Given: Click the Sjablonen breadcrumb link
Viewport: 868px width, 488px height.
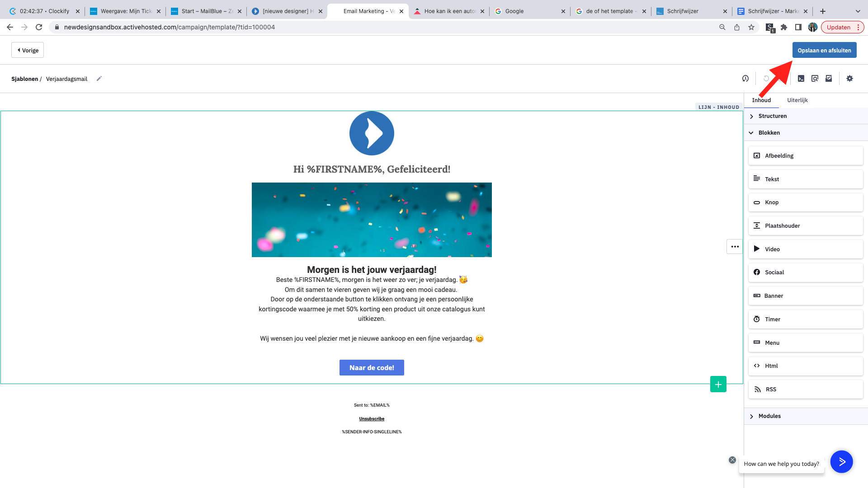Looking at the screenshot, I should point(25,79).
